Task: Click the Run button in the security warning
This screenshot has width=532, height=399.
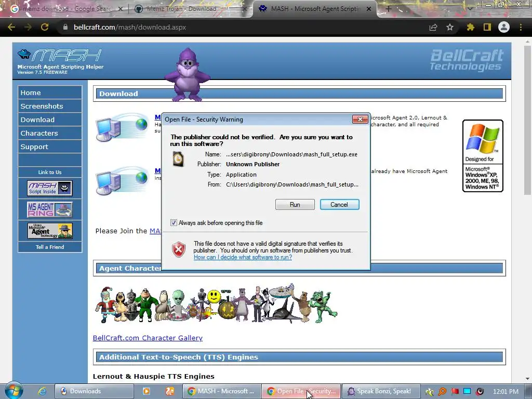Action: [295, 205]
